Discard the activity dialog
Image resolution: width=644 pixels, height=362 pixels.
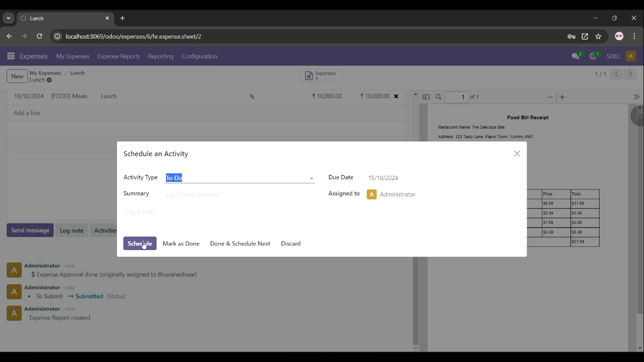point(291,244)
